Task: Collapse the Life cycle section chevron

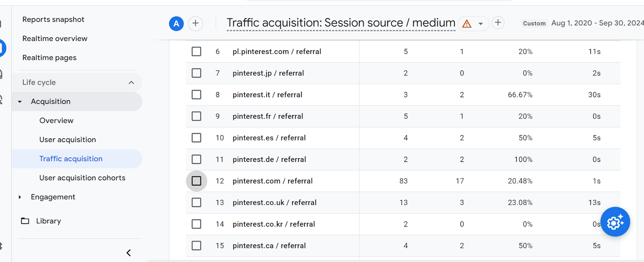Action: pyautogui.click(x=131, y=82)
